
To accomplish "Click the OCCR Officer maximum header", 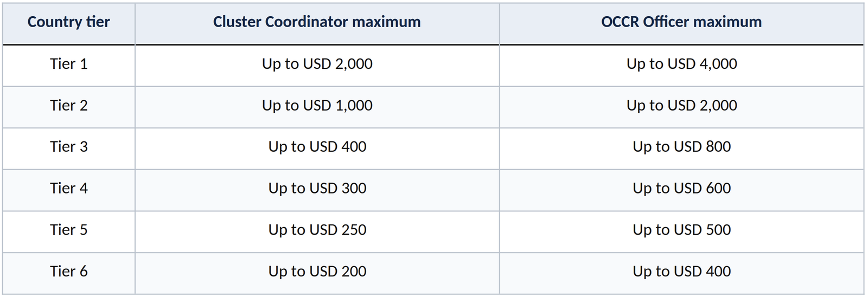I will click(681, 22).
